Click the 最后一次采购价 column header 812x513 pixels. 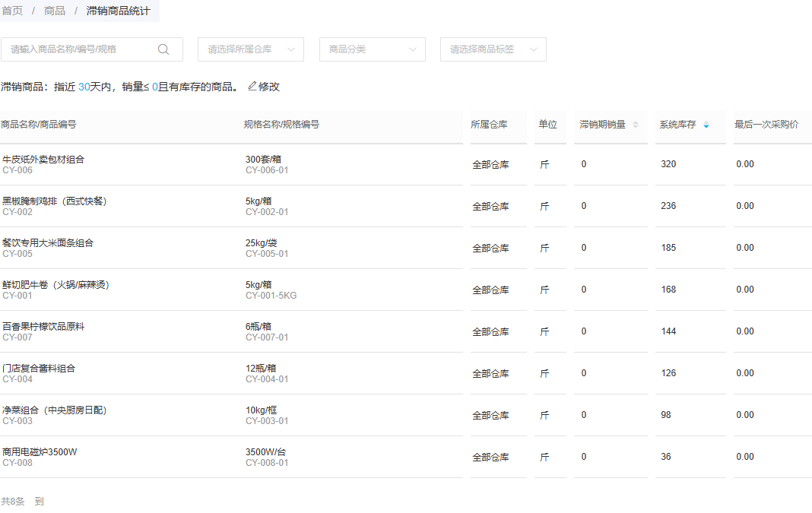[x=766, y=124]
